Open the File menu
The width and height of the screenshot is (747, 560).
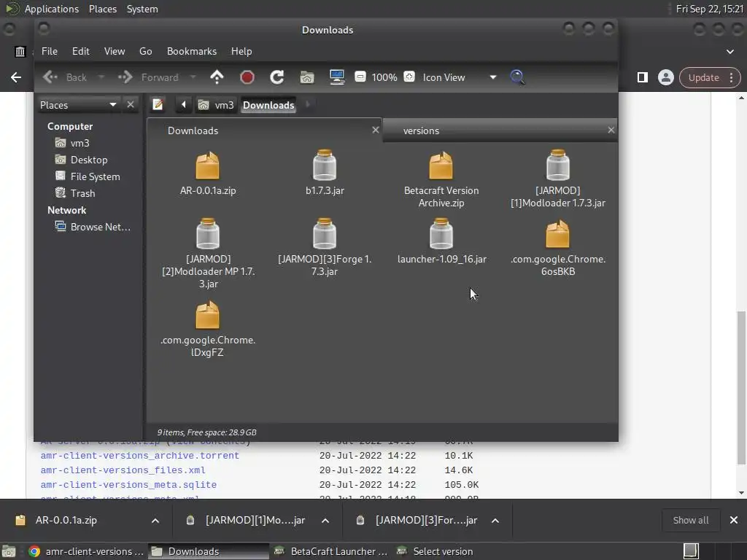50,51
